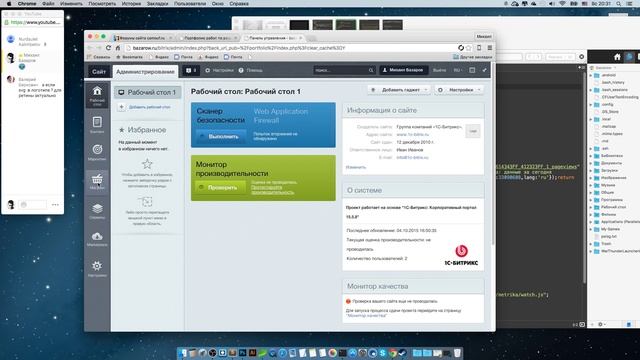
Task: Click the Проверить button in performance monitor
Action: click(x=221, y=187)
